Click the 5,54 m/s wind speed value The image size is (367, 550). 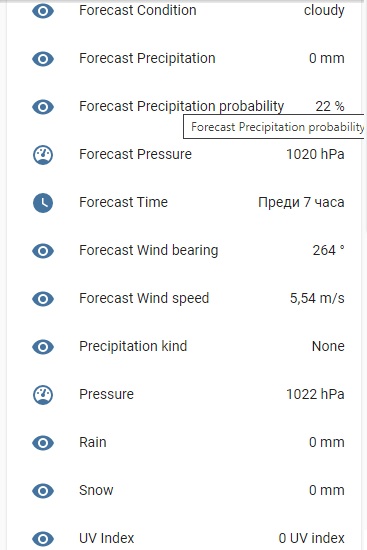[x=317, y=299]
